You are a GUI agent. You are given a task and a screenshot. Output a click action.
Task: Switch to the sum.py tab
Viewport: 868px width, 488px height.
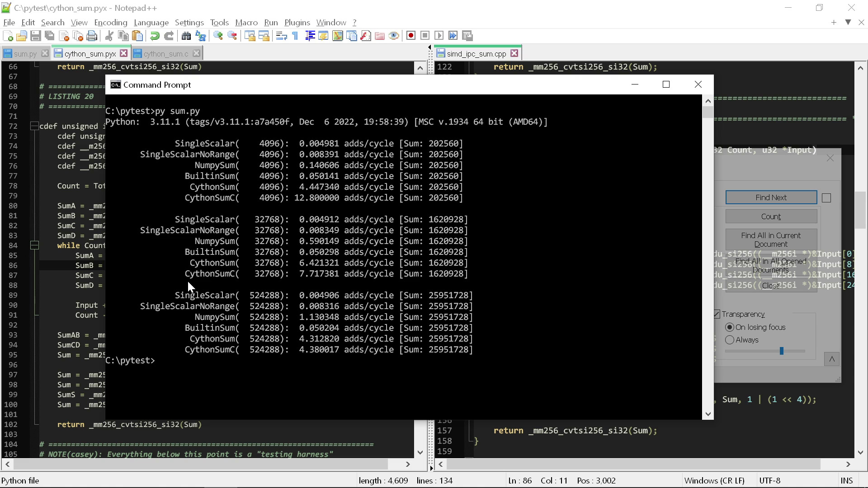click(x=25, y=54)
